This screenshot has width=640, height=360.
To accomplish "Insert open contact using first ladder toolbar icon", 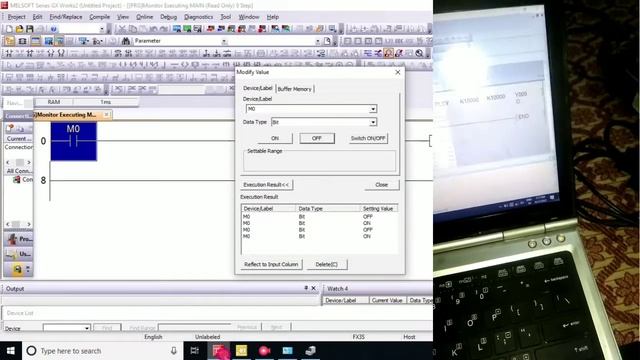I will pos(9,53).
